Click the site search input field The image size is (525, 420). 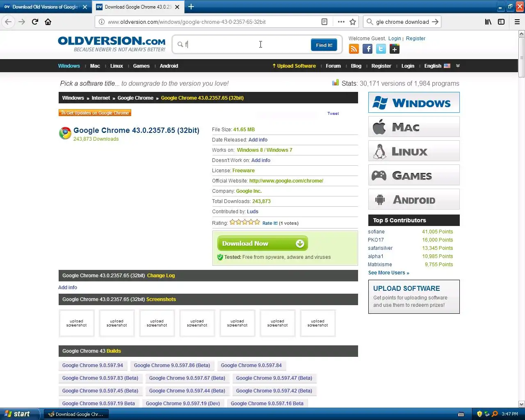(x=246, y=44)
